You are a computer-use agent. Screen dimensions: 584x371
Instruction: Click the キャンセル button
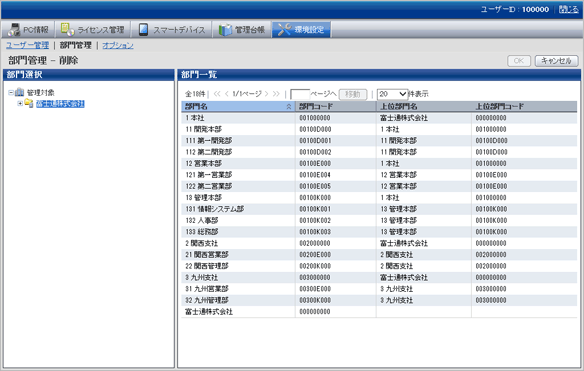(556, 60)
